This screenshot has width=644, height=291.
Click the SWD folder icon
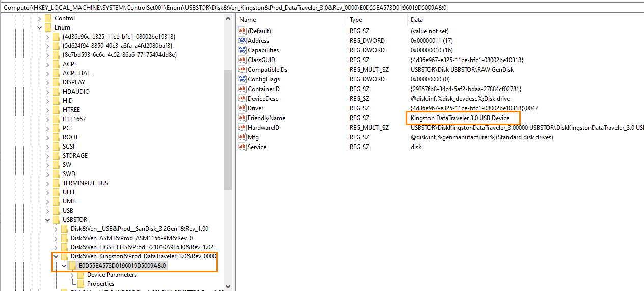pos(56,174)
